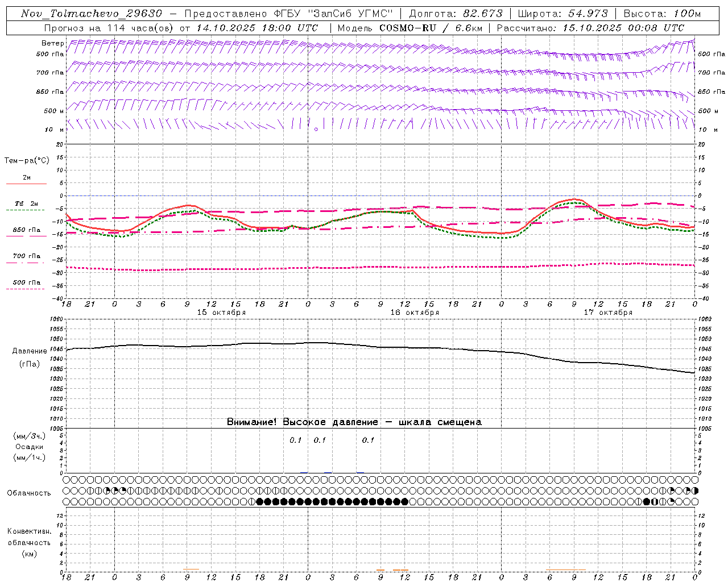This screenshot has height=582, width=728.
Task: Select the Широта: 54.973 value
Action: tap(563, 14)
